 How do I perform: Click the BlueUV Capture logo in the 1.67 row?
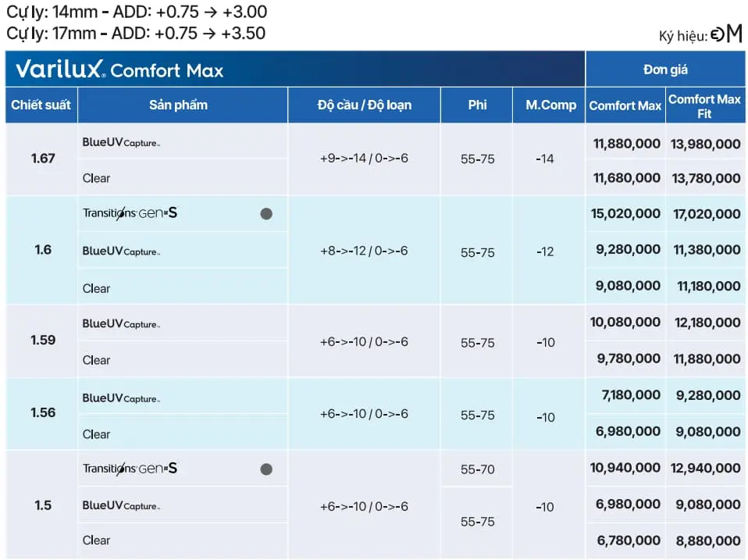121,143
